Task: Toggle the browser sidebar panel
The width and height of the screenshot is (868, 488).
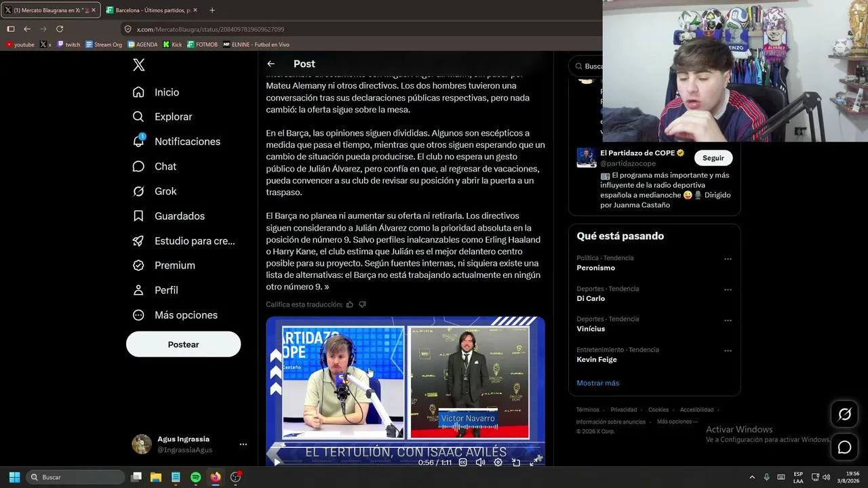Action: pyautogui.click(x=11, y=29)
